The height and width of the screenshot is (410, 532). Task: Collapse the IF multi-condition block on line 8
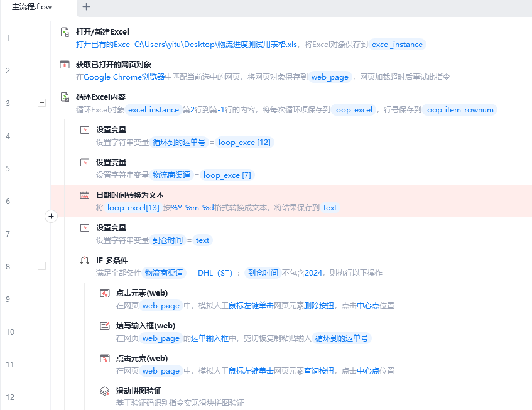click(41, 266)
